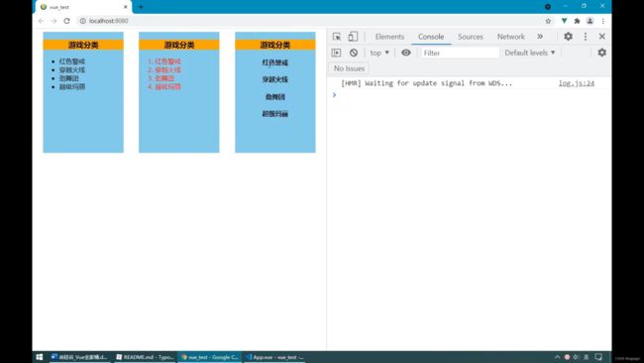The image size is (644, 363).
Task: Close the vue_test tab
Action: click(x=125, y=7)
